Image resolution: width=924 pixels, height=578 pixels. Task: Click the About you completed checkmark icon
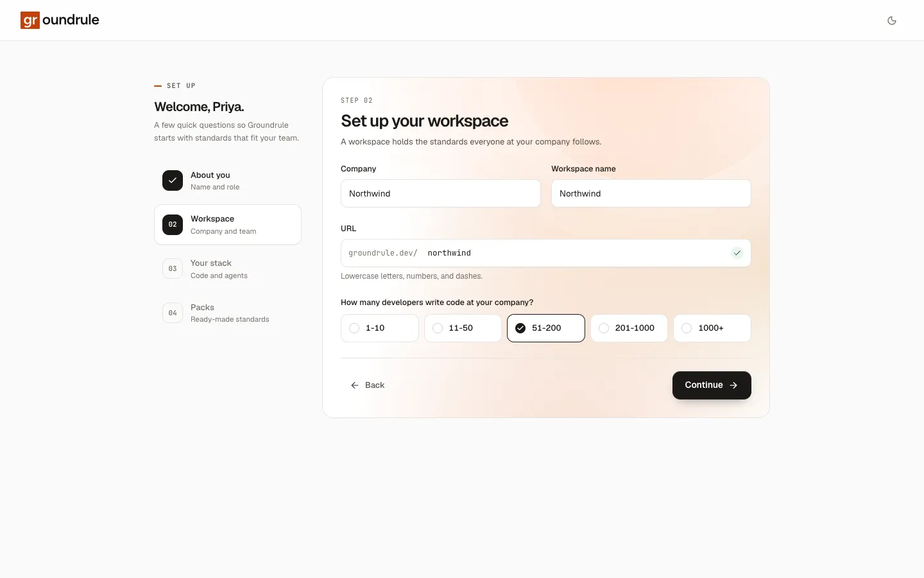pos(173,180)
